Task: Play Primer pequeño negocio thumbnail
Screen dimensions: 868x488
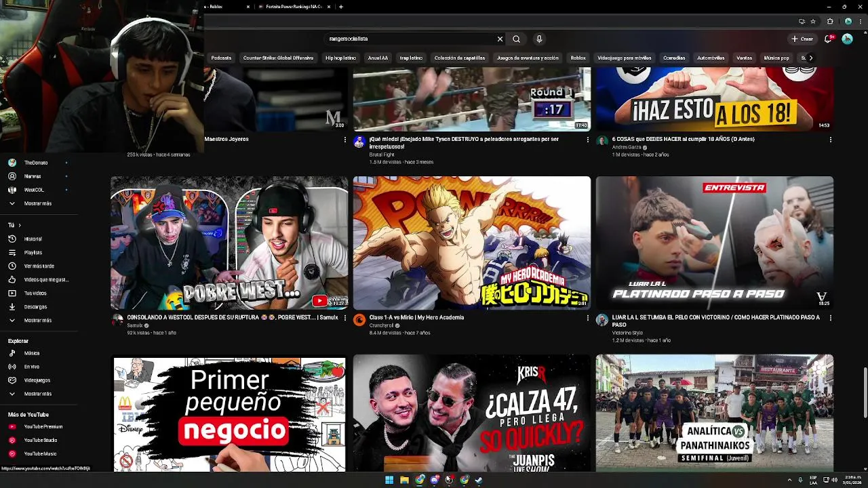Action: (229, 413)
